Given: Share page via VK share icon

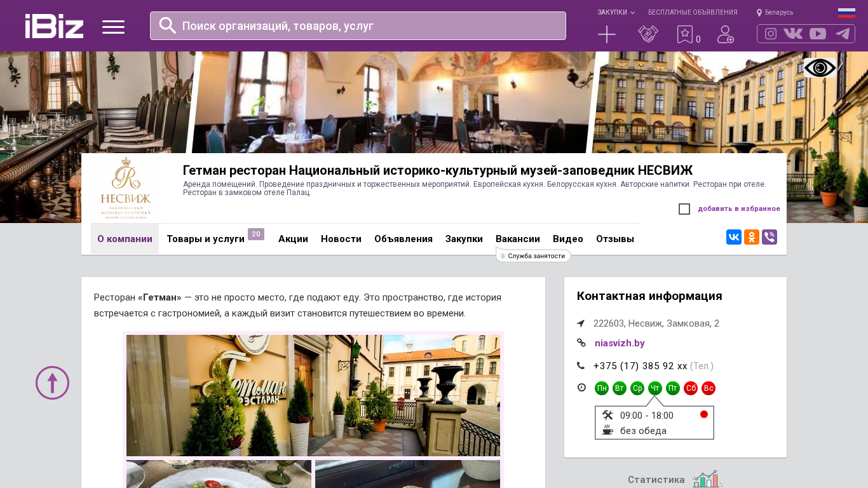Looking at the screenshot, I should [734, 237].
